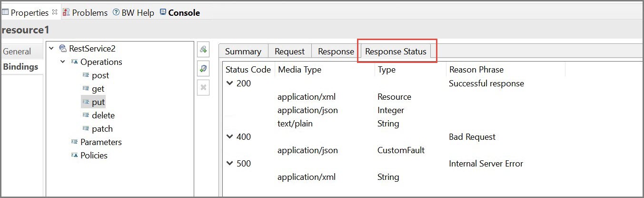Viewport: 644px width, 198px height.
Task: Collapse the RestService2 tree node
Action: coord(51,48)
